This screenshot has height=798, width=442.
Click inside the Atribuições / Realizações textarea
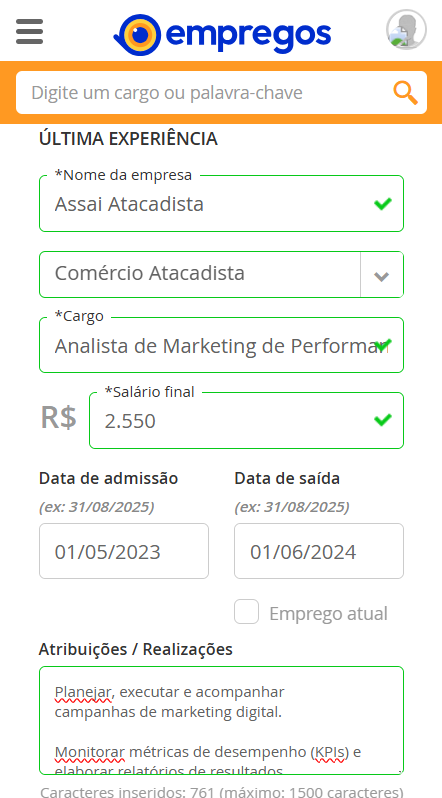pos(222,720)
